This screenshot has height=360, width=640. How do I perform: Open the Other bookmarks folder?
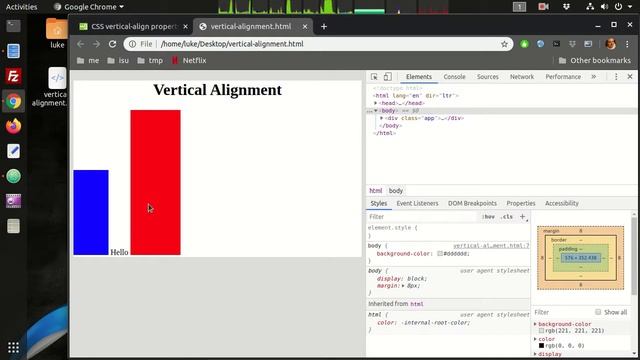(595, 60)
